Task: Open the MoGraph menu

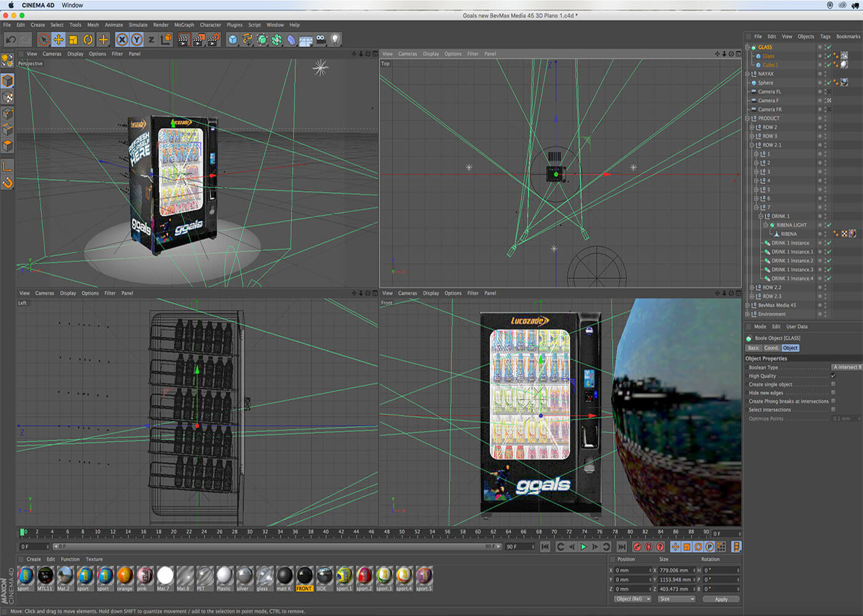Action: pyautogui.click(x=184, y=25)
